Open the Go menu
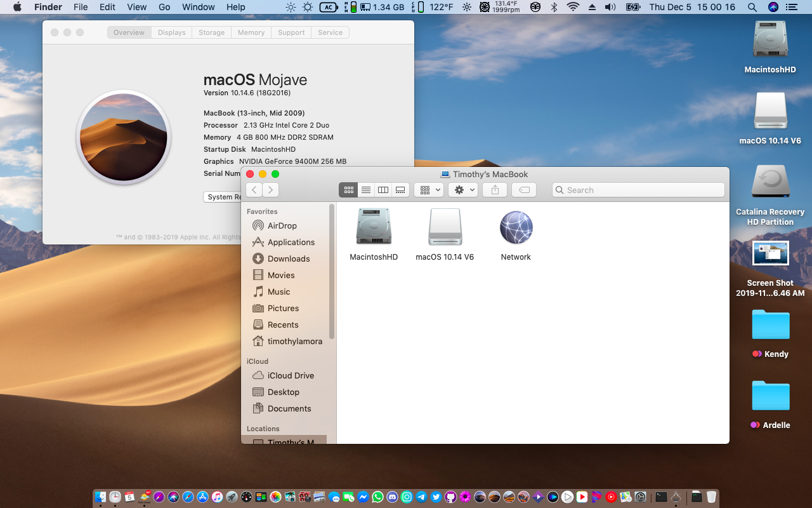Viewport: 812px width, 508px height. 164,7
